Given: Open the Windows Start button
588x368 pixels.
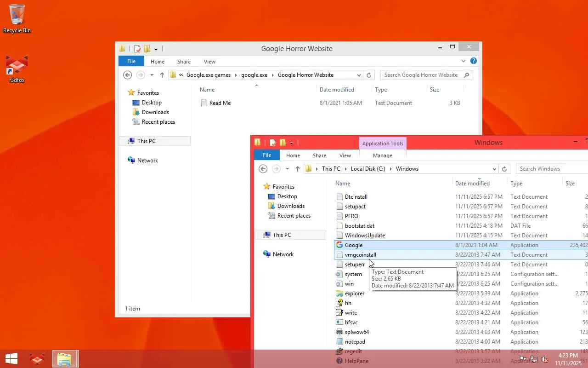Looking at the screenshot, I should [x=11, y=359].
